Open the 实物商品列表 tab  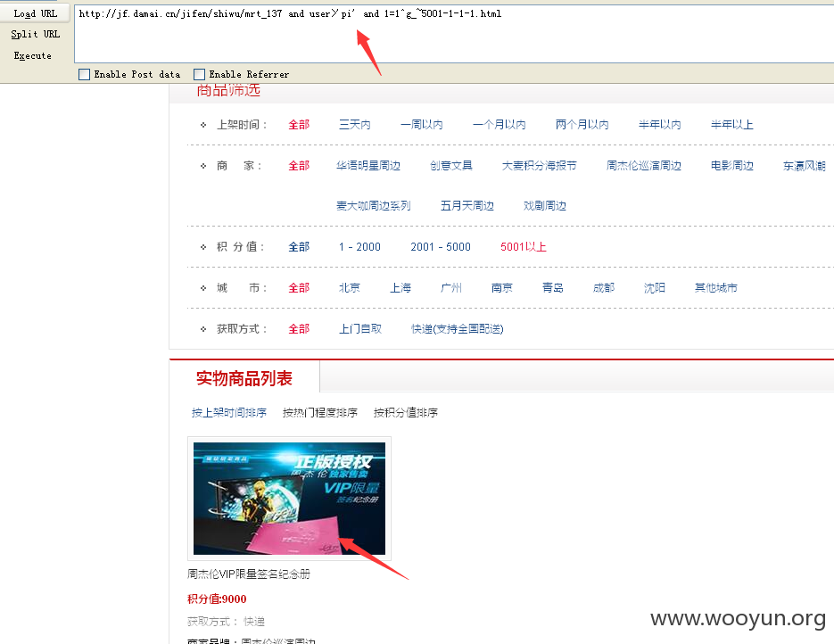[244, 378]
